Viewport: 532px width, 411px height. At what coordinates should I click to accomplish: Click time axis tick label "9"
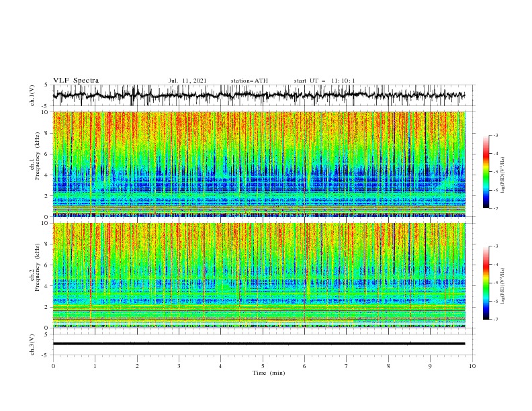(430, 366)
